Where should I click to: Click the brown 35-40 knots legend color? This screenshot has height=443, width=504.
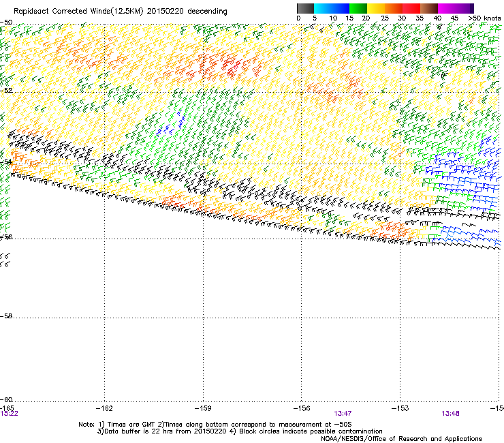pyautogui.click(x=429, y=8)
